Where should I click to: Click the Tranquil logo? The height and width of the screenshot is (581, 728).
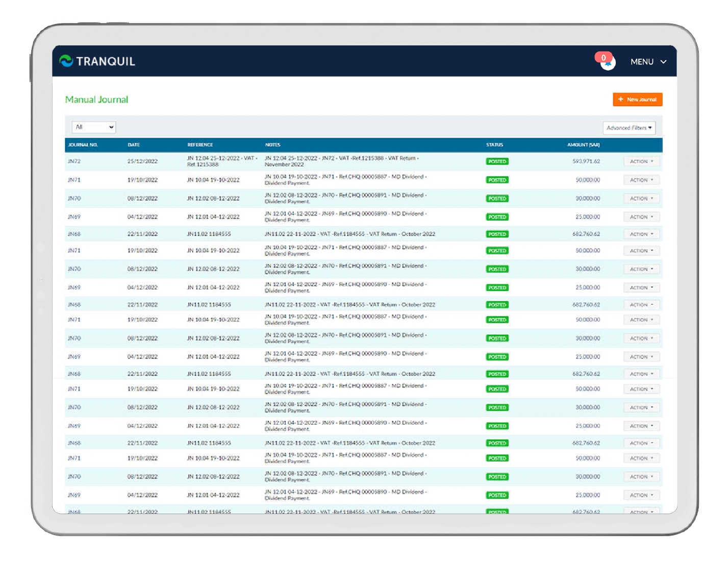97,61
